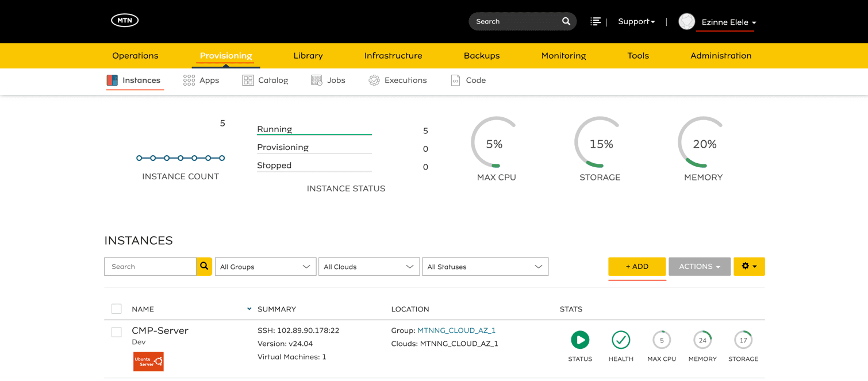The height and width of the screenshot is (381, 868).
Task: Open the MTNNG_CLOUD_AZ_1 group link
Action: point(456,330)
